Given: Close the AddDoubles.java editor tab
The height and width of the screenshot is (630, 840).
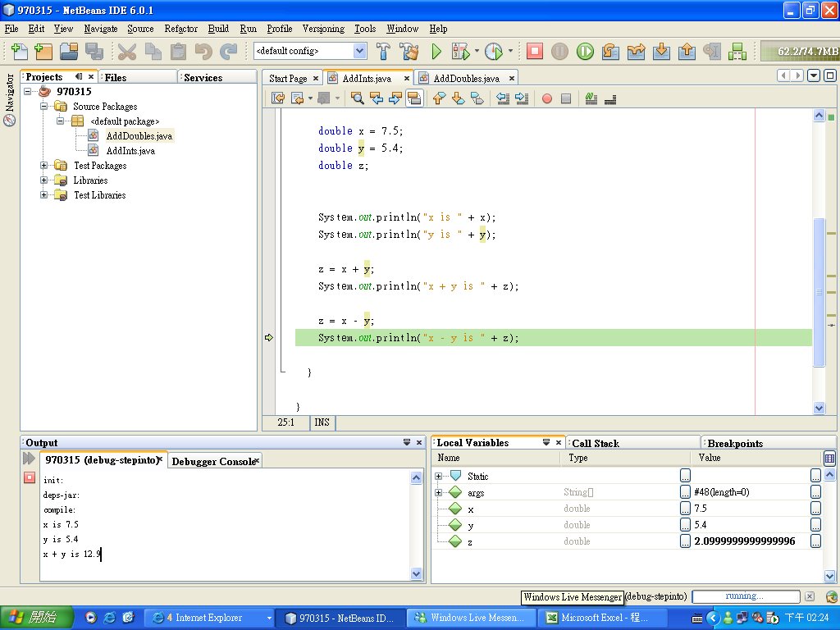Looking at the screenshot, I should pos(512,78).
